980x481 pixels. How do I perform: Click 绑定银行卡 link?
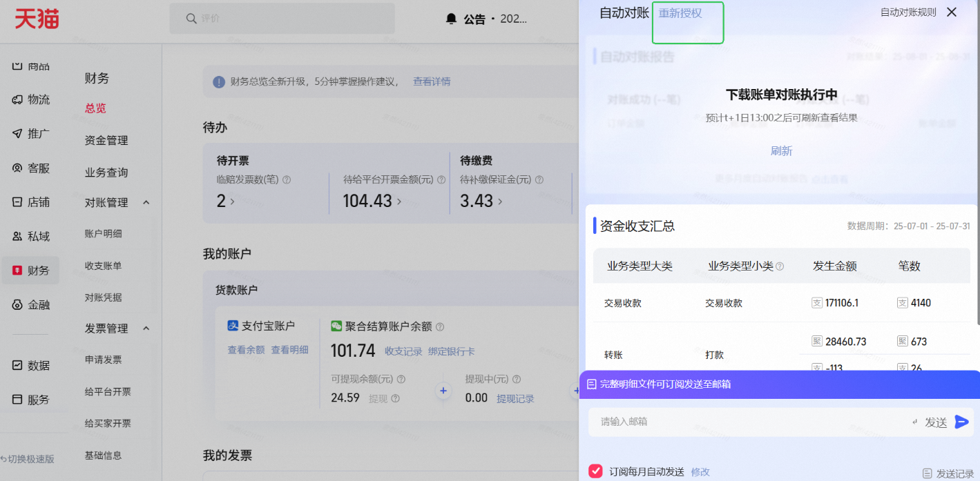click(451, 351)
